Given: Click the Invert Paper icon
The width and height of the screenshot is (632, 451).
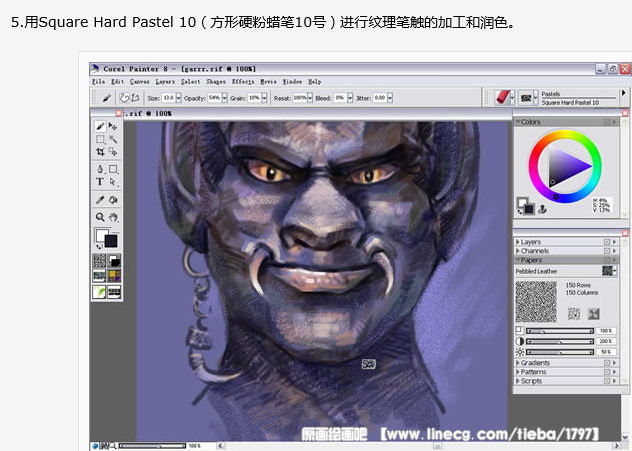Looking at the screenshot, I should pos(593,314).
